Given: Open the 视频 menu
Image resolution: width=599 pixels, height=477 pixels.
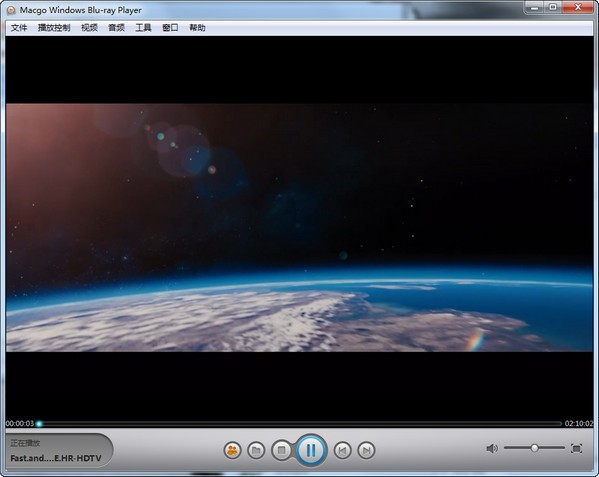Looking at the screenshot, I should click(89, 27).
